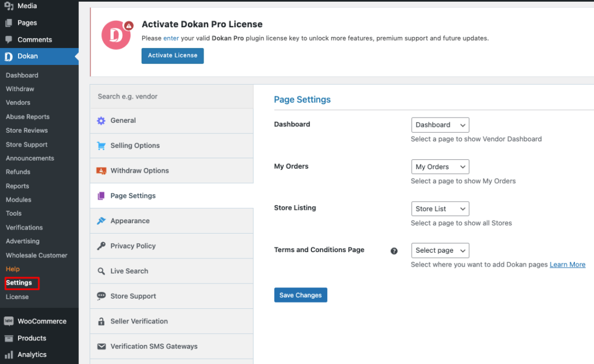This screenshot has width=594, height=364.
Task: Click the Dokan D logo icon in sidebar
Action: click(8, 56)
